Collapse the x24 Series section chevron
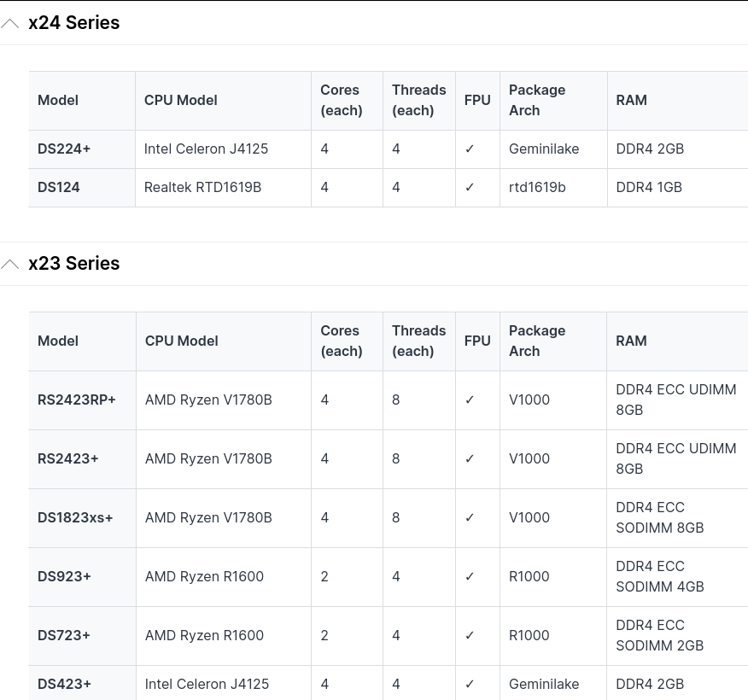Image resolution: width=748 pixels, height=700 pixels. coord(10,24)
